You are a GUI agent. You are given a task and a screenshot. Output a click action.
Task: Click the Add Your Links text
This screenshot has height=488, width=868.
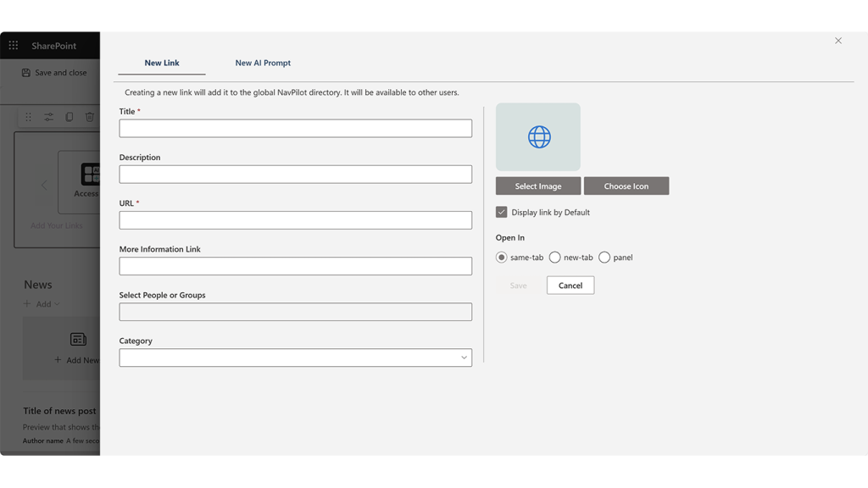tap(57, 225)
